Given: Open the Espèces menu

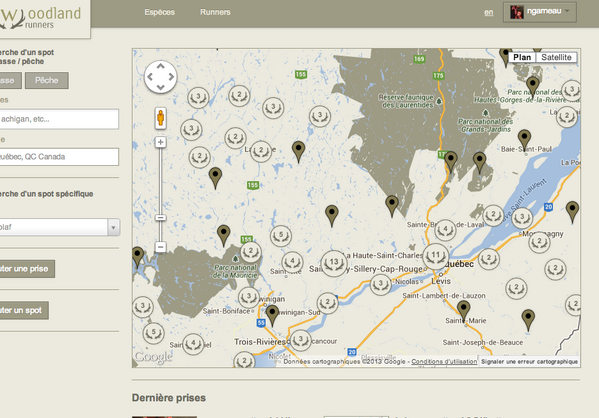Looking at the screenshot, I should pyautogui.click(x=159, y=12).
